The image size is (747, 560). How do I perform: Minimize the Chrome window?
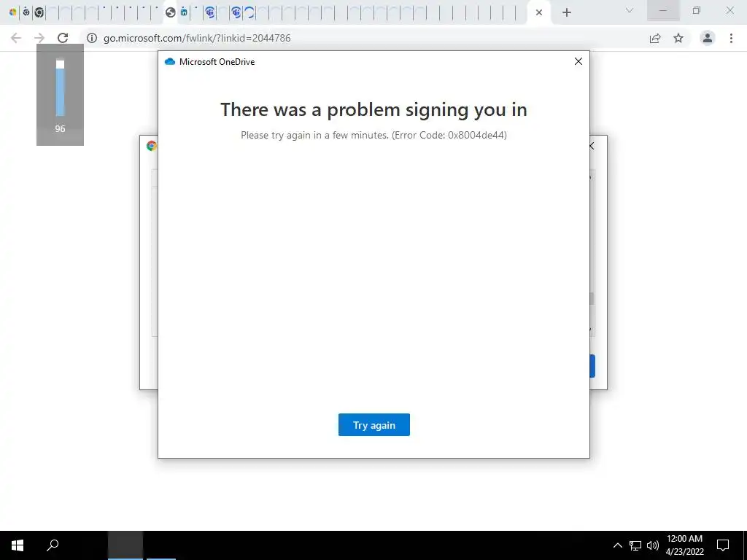coord(663,10)
